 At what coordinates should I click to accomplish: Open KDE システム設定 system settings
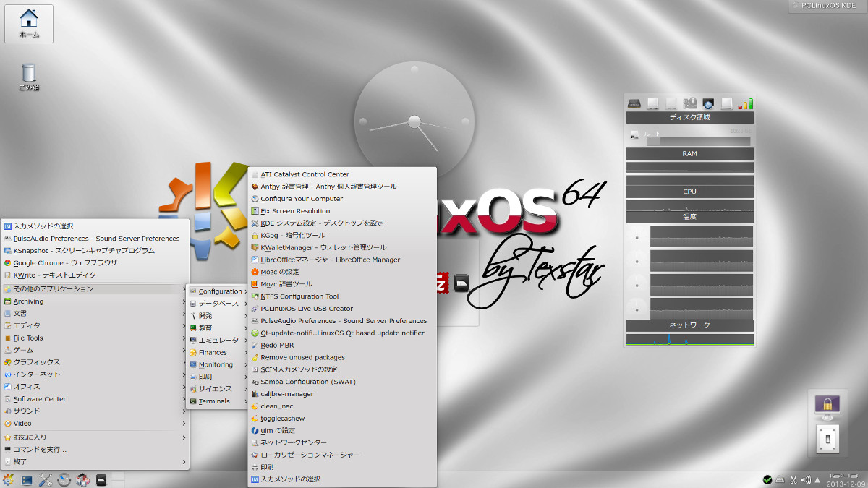pos(342,223)
